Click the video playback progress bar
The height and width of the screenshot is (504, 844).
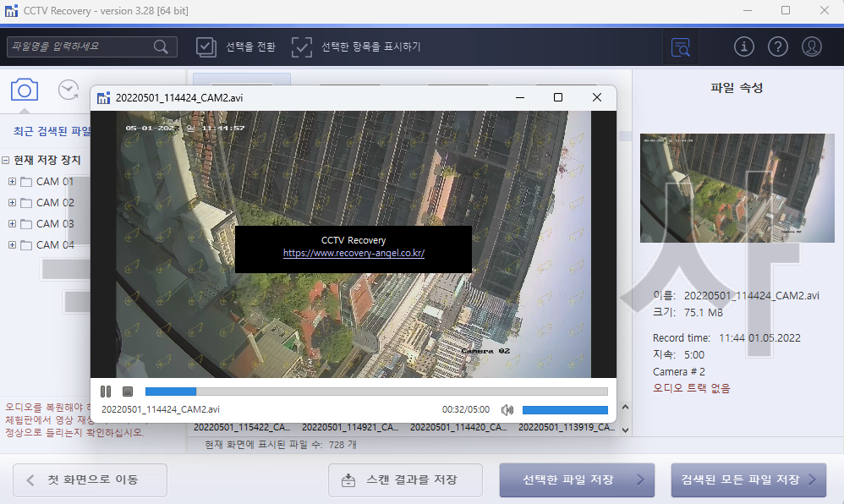[376, 392]
